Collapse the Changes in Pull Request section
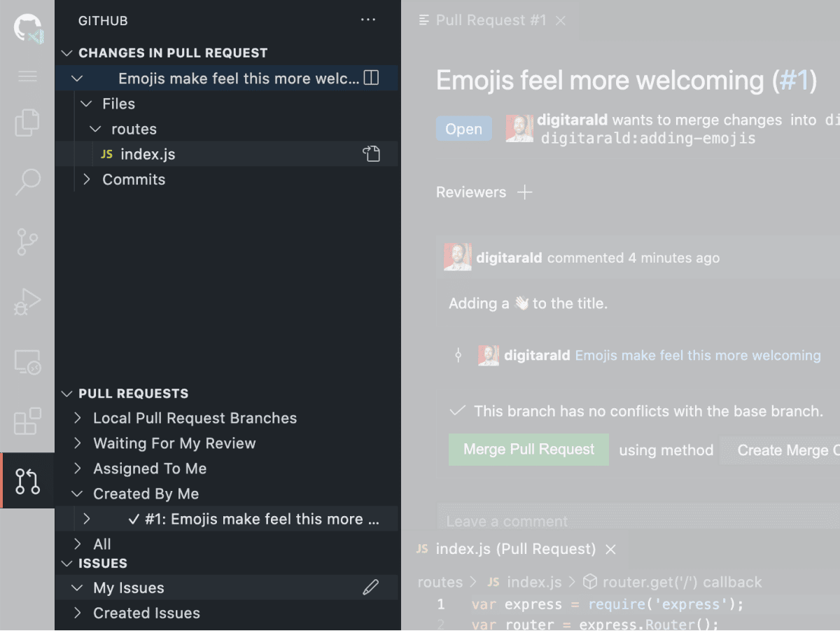Viewport: 840px width, 631px height. [x=67, y=53]
